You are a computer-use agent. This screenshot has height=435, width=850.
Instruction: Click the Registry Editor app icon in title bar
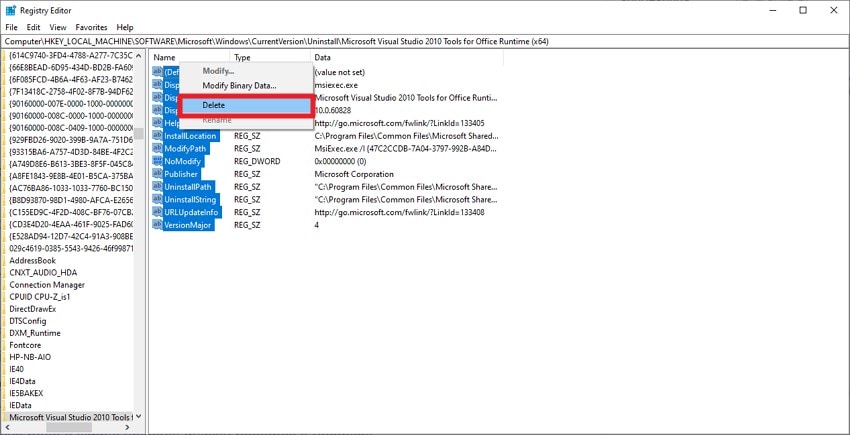click(x=10, y=10)
